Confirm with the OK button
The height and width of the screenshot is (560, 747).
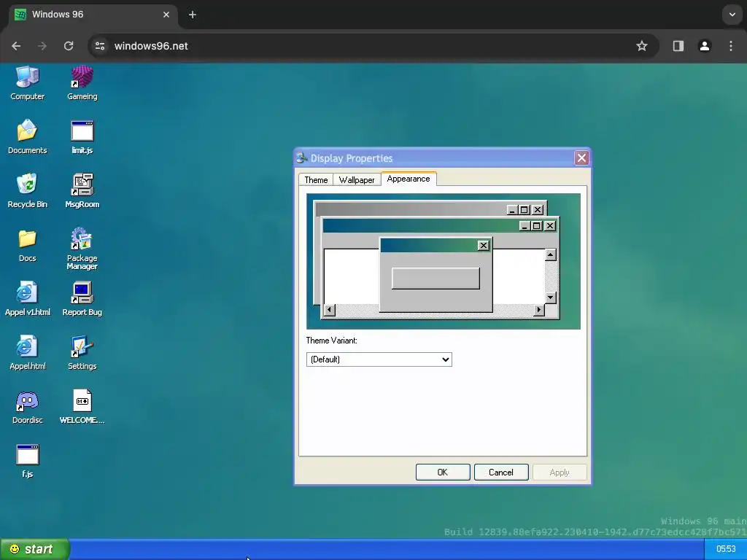coord(443,472)
